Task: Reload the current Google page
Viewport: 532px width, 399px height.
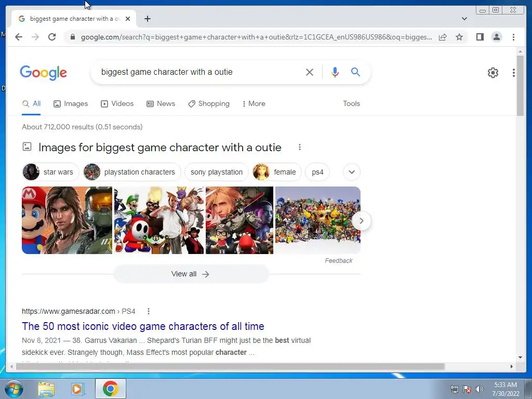Action: click(x=52, y=37)
